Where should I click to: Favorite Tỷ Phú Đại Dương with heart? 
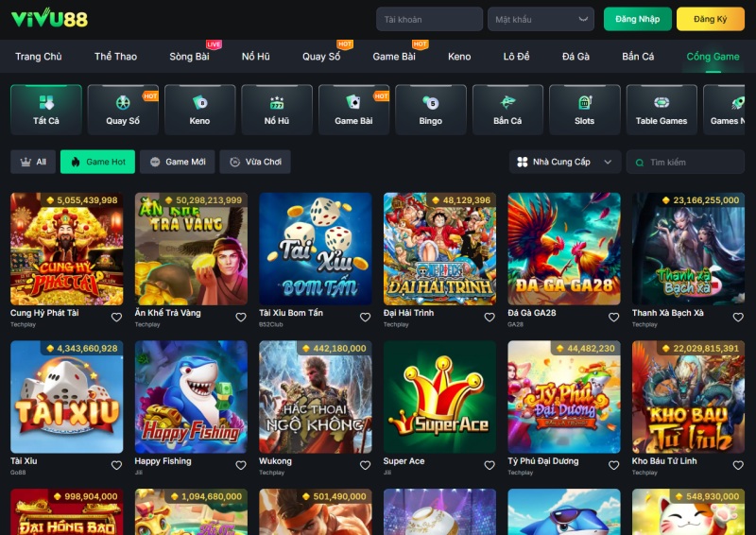point(613,465)
